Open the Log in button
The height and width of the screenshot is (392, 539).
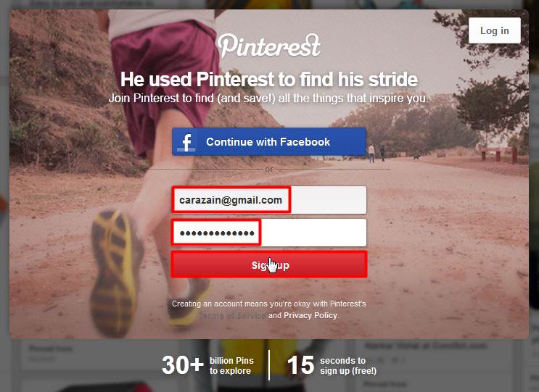pos(494,30)
